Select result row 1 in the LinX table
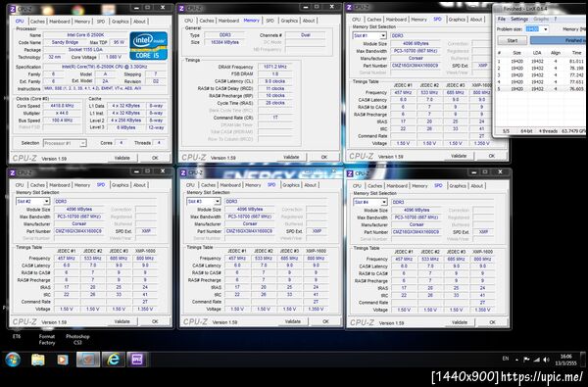This screenshot has height=387, width=588. pyautogui.click(x=541, y=61)
